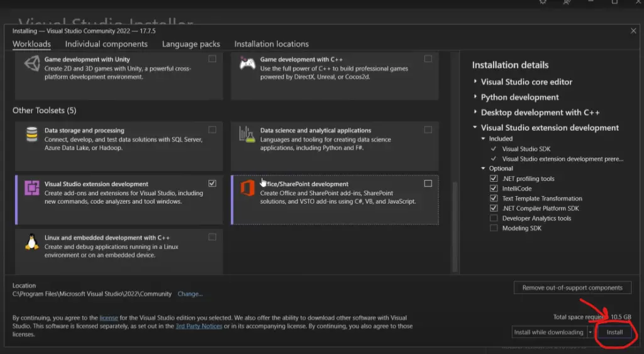Select the Visual Studio SDK included item

click(526, 149)
